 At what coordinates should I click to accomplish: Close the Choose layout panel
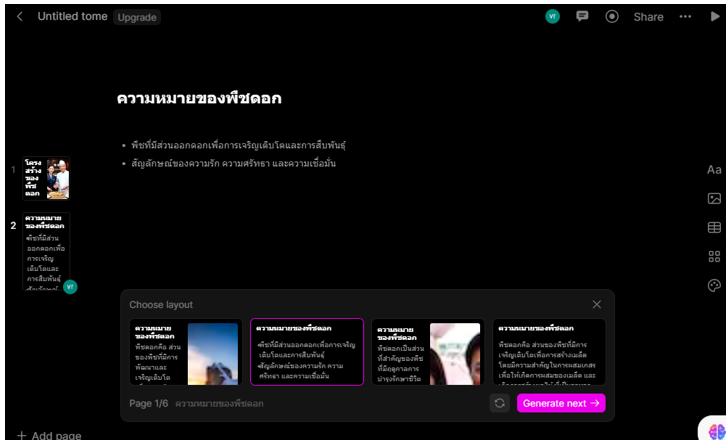[597, 304]
